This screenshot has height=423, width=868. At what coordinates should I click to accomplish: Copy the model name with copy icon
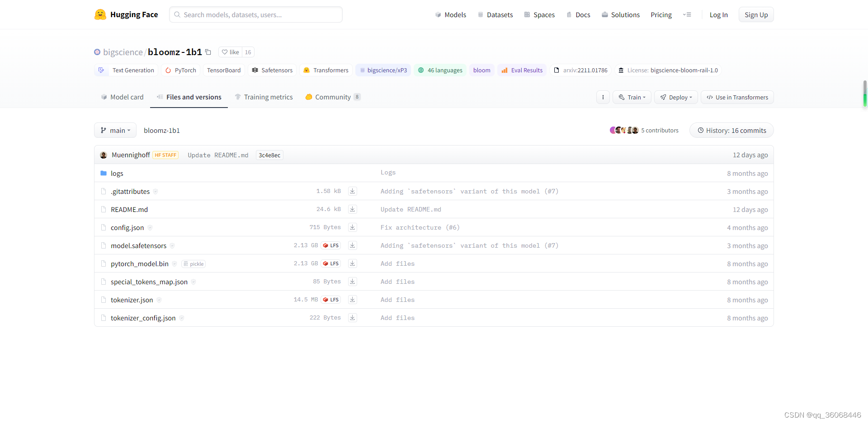(208, 52)
